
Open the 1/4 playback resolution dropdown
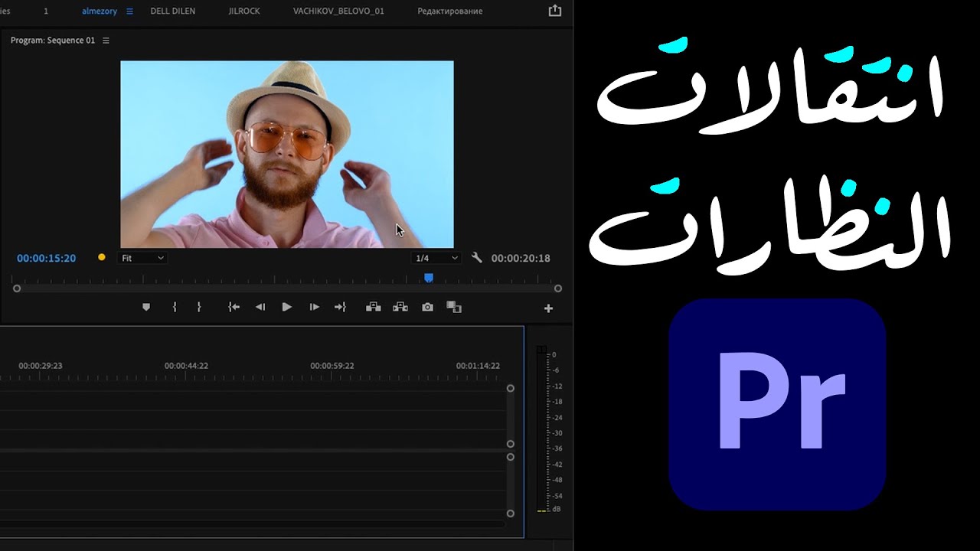click(x=436, y=258)
